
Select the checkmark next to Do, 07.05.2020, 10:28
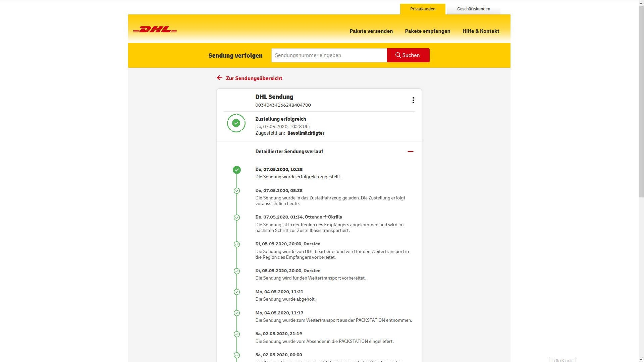click(237, 170)
